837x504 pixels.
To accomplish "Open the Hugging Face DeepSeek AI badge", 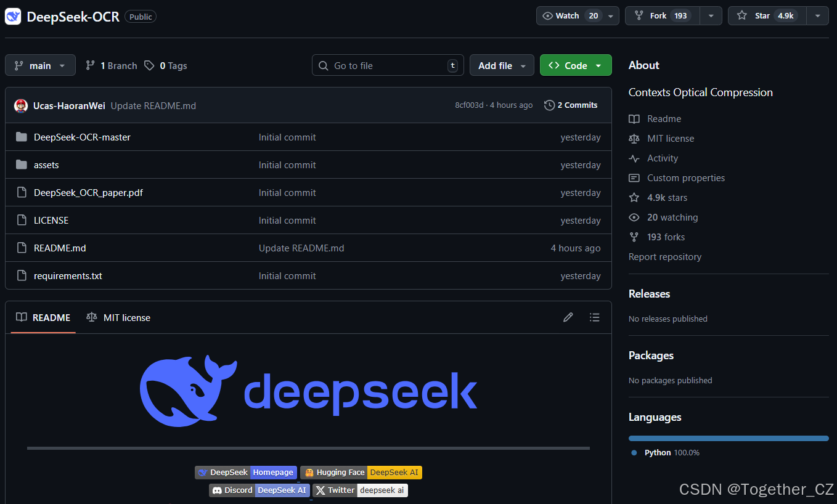I will 361,473.
